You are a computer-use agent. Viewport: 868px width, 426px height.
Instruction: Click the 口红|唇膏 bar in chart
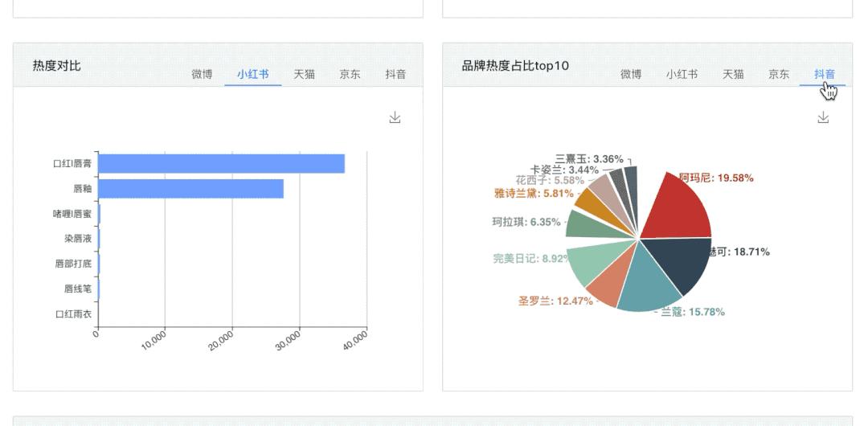point(222,164)
